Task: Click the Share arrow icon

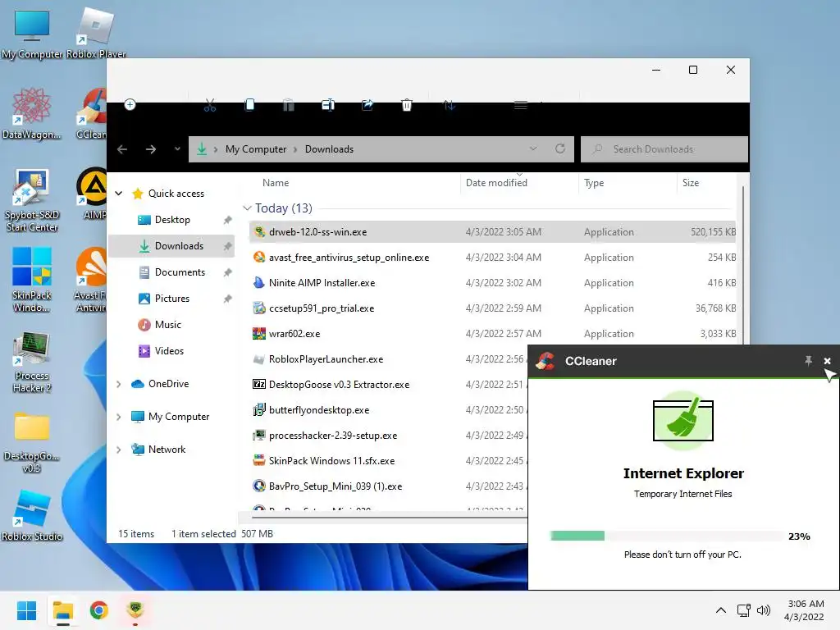Action: point(367,105)
